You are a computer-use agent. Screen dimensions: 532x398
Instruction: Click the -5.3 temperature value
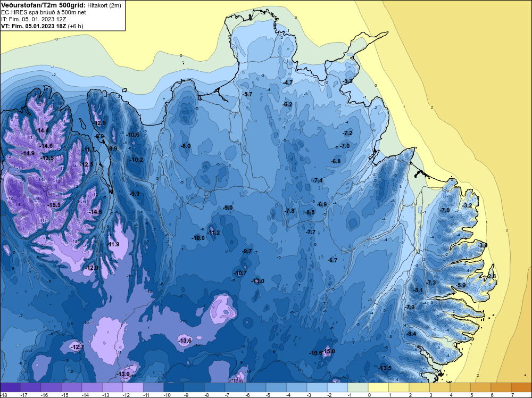click(347, 81)
